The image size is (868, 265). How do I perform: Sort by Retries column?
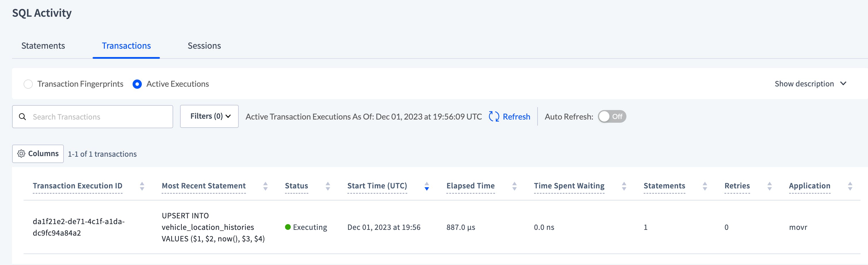pyautogui.click(x=769, y=186)
